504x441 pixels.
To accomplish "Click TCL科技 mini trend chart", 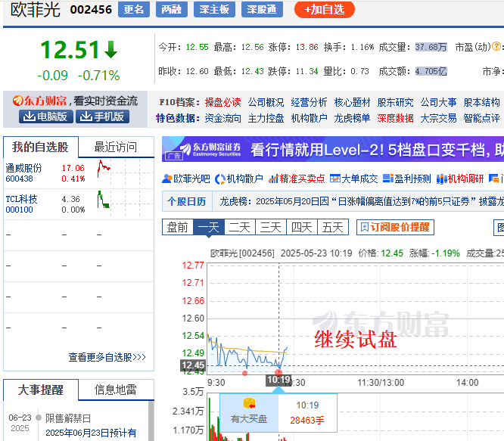I will [x=104, y=200].
